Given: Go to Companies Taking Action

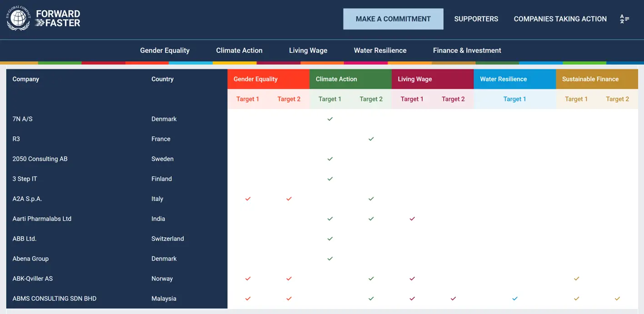Looking at the screenshot, I should coord(560,19).
